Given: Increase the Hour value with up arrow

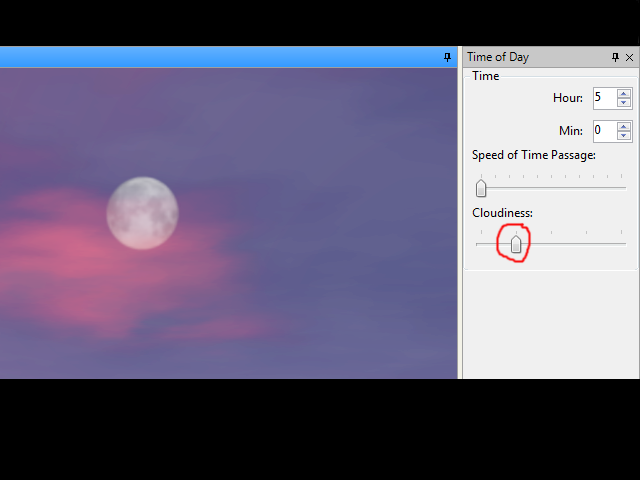Looking at the screenshot, I should click(x=623, y=94).
